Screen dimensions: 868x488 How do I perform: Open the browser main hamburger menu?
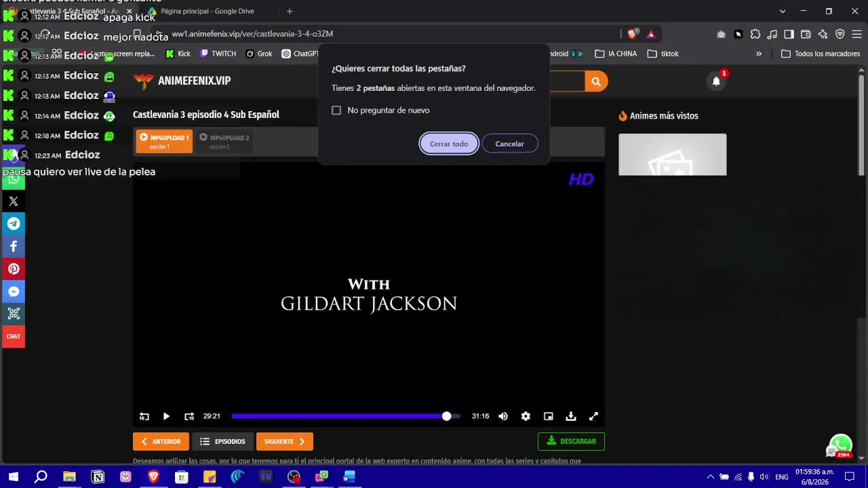tap(856, 34)
